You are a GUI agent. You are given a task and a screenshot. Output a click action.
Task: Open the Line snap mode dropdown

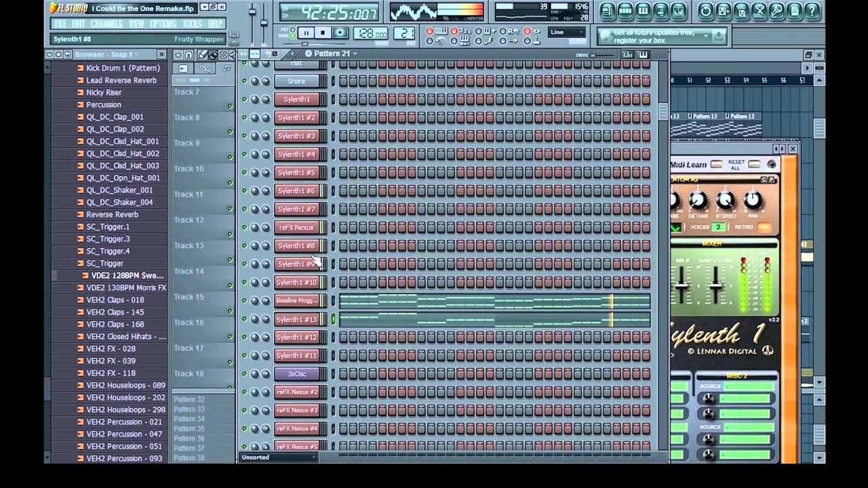coord(567,32)
